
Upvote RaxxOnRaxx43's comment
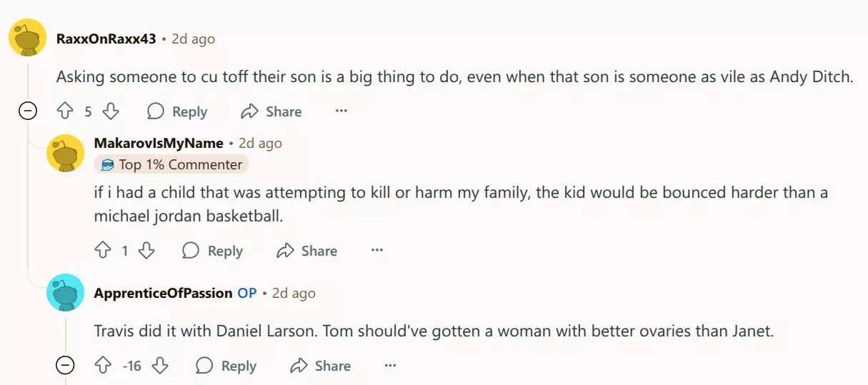click(65, 111)
